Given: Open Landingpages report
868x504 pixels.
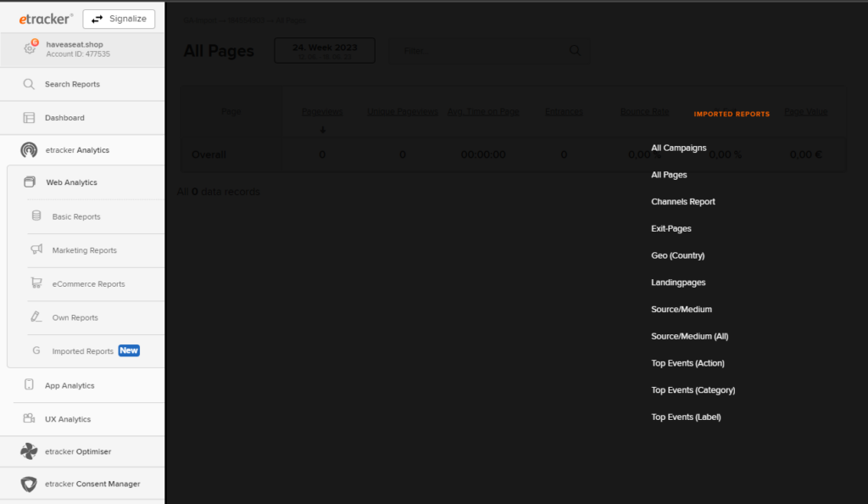Looking at the screenshot, I should pos(678,283).
